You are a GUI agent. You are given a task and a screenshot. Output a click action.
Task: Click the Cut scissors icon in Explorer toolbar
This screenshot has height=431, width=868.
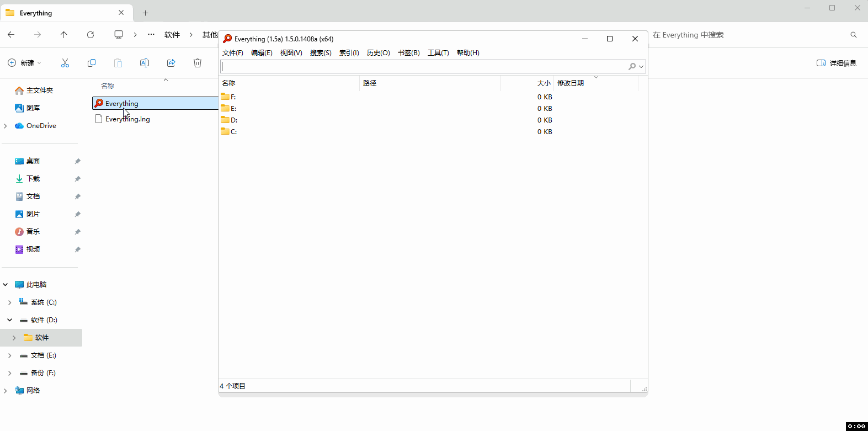click(65, 63)
